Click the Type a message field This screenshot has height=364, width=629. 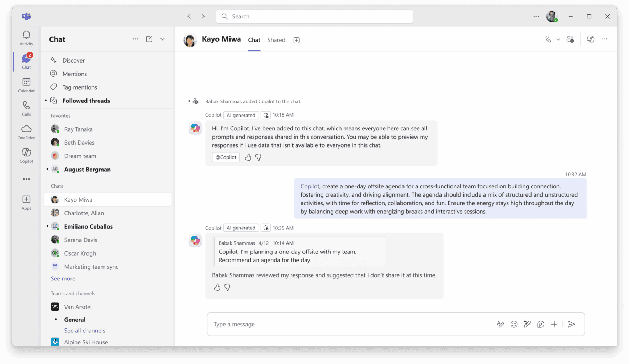point(349,324)
